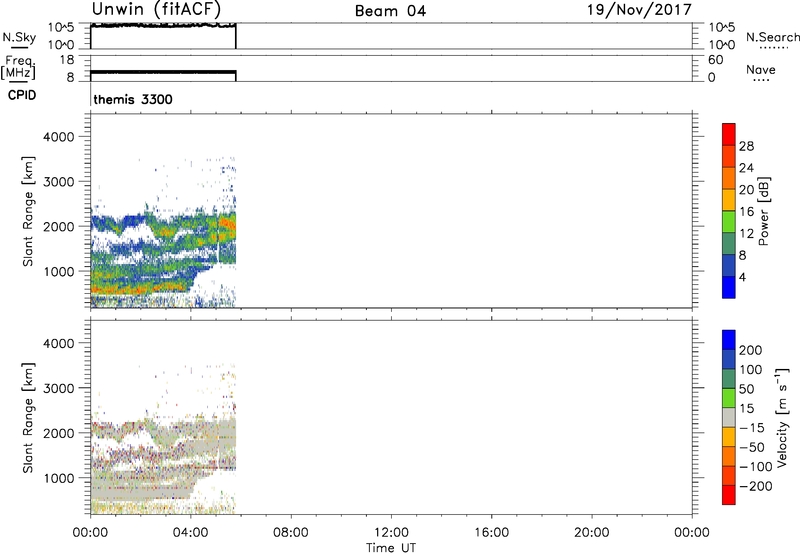The height and width of the screenshot is (554, 800).
Task: Click the "08:00" time tick label
Action: (x=291, y=533)
